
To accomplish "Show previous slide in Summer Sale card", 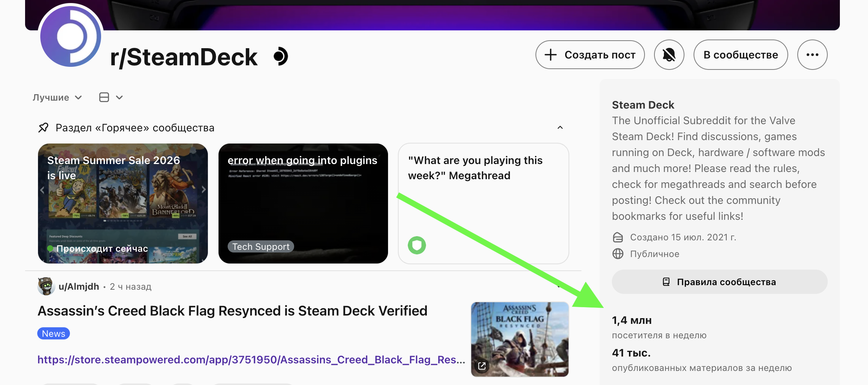I will [42, 189].
